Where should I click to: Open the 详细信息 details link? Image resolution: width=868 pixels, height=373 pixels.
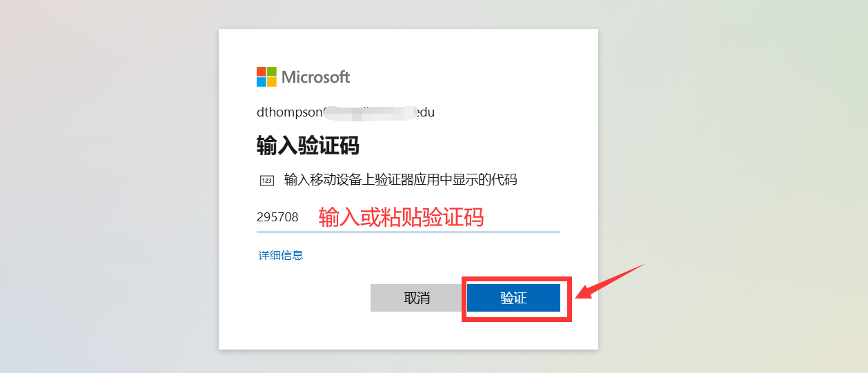[281, 255]
